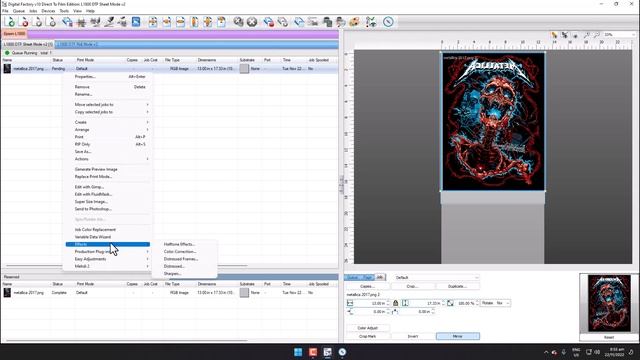Click the Copies button
The image size is (640, 360).
click(367, 287)
